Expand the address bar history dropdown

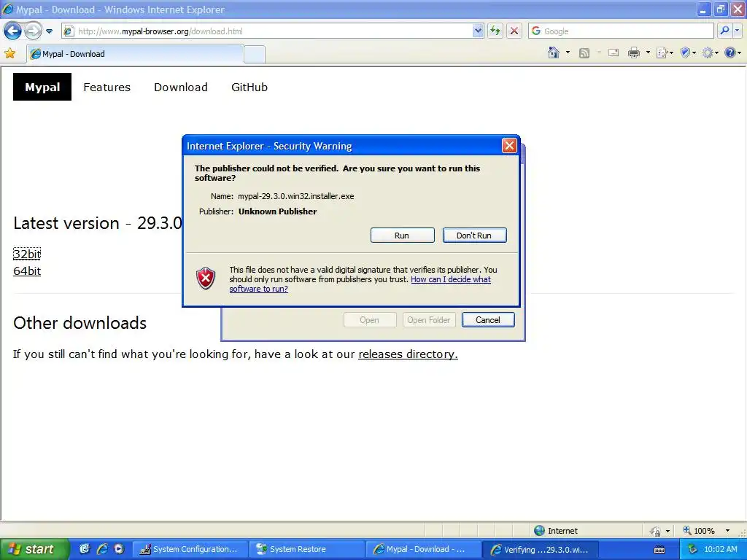[479, 31]
